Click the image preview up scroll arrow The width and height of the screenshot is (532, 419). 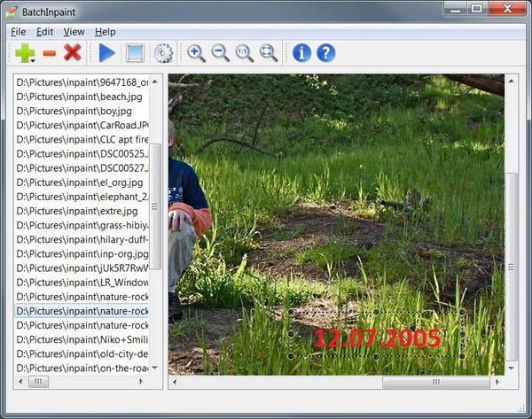click(512, 81)
